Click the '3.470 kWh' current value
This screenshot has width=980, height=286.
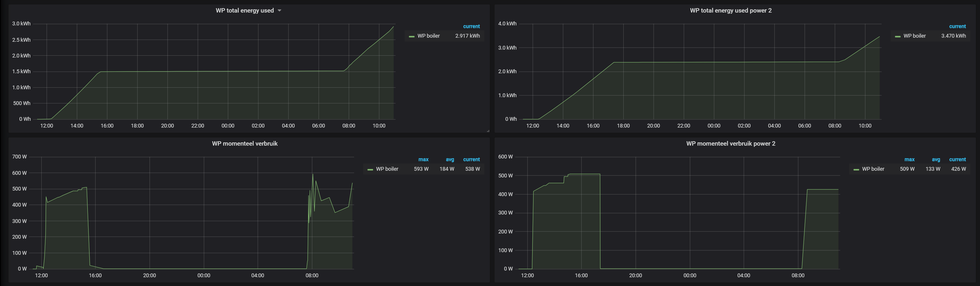point(954,36)
